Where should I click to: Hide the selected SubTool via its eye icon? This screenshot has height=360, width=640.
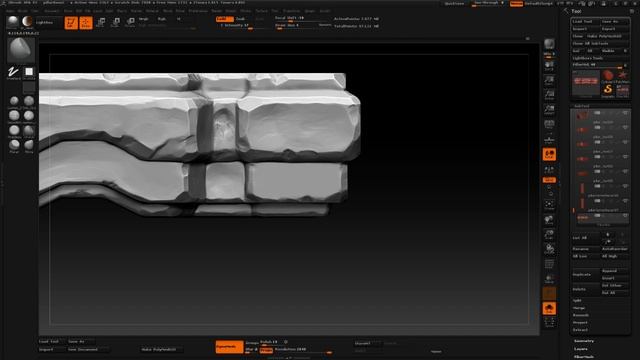625,216
